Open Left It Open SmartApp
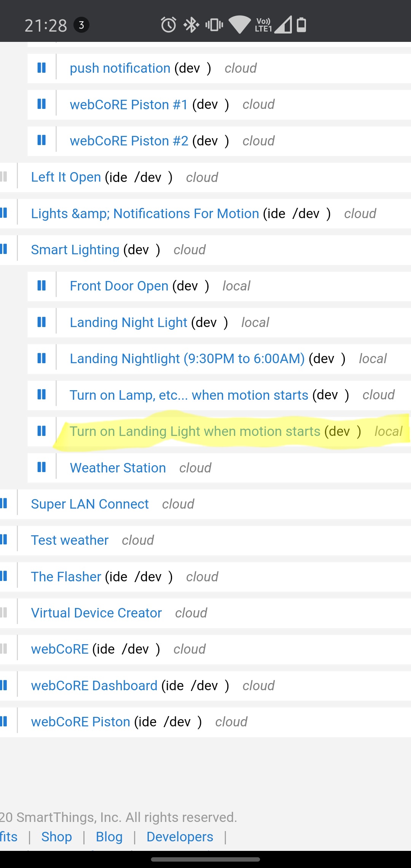 [x=66, y=177]
